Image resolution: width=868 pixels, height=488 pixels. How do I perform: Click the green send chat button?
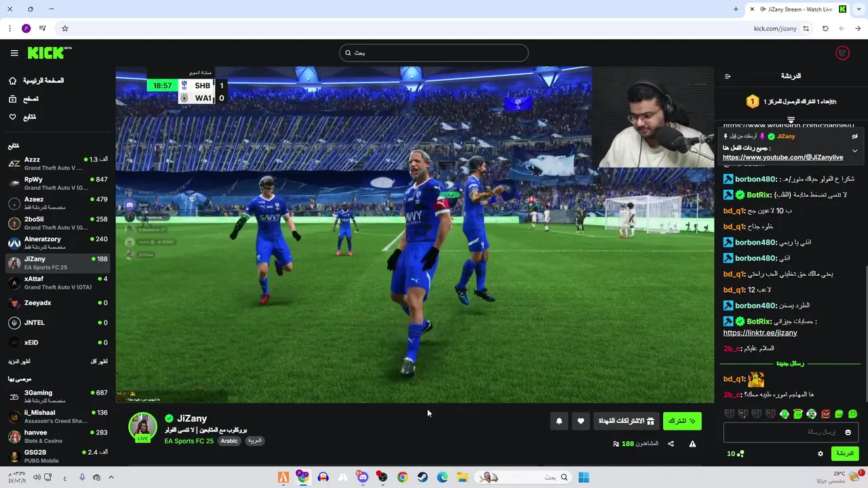pos(845,453)
